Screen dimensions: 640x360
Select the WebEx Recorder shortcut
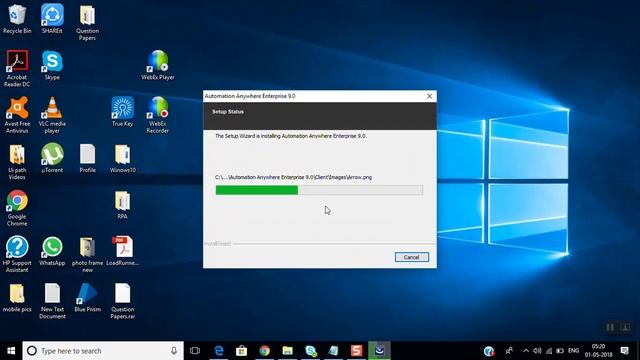158,115
